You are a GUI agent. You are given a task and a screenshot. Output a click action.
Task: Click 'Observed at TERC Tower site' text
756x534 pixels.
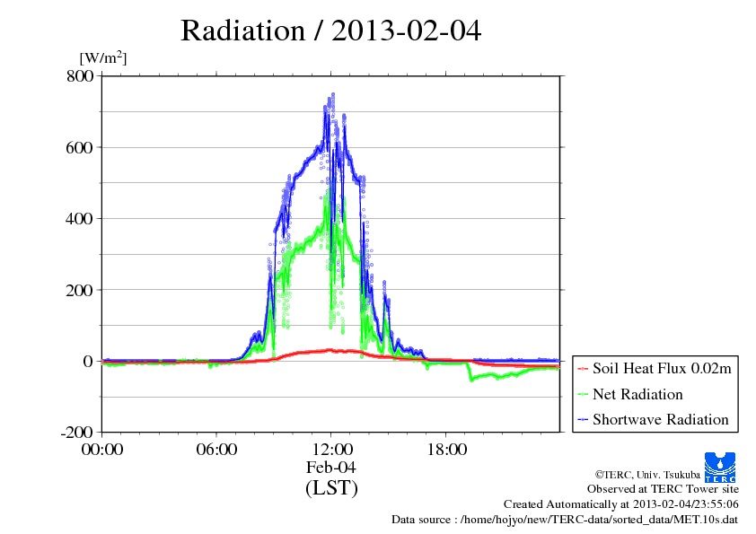[x=663, y=489]
